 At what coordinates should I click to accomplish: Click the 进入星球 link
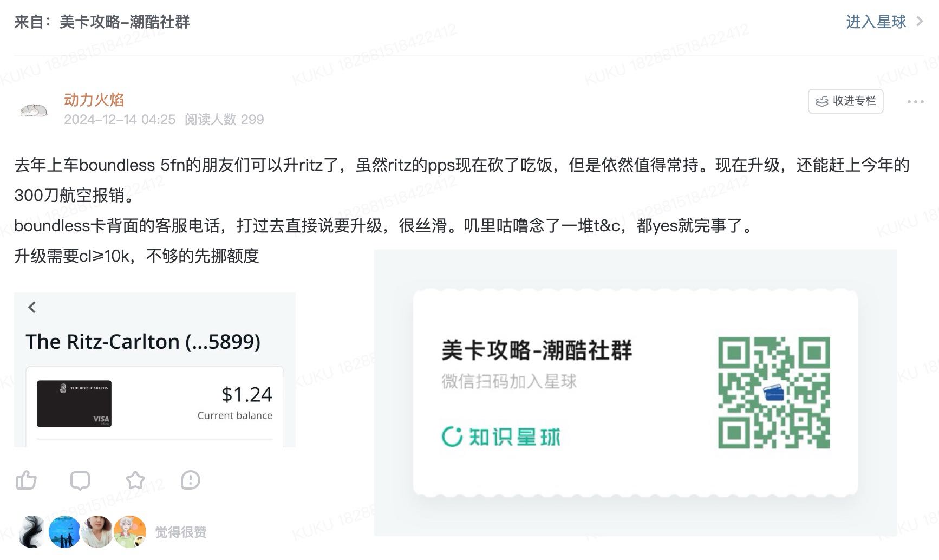(876, 22)
